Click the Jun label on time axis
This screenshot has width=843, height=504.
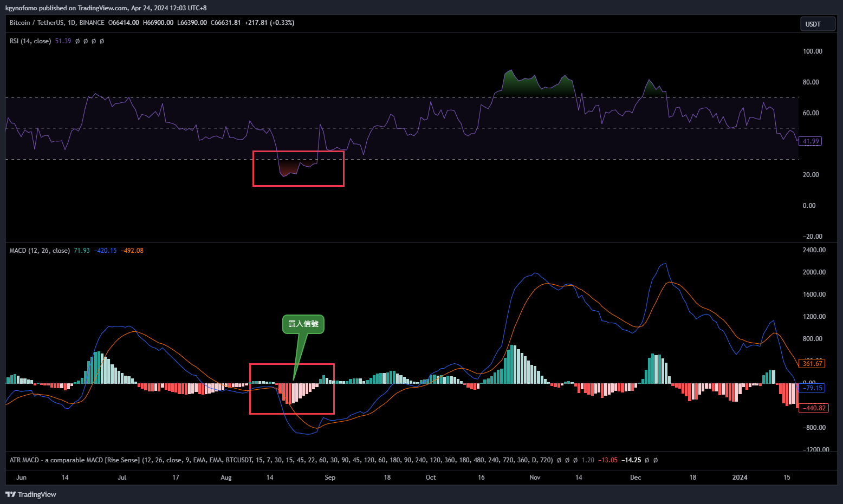[x=21, y=477]
